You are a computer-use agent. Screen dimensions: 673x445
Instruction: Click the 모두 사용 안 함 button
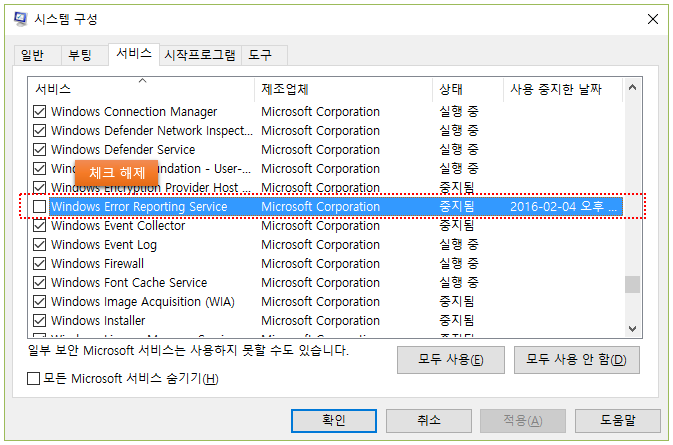click(x=576, y=360)
